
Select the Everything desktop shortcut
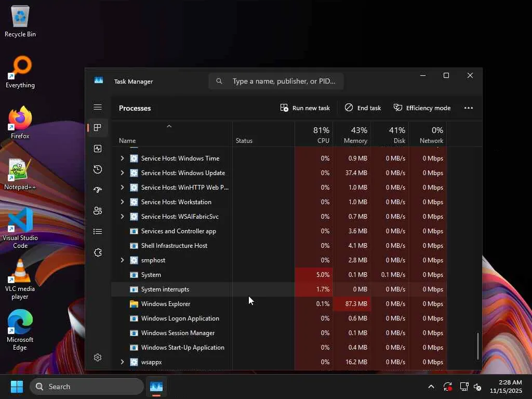[x=20, y=72]
